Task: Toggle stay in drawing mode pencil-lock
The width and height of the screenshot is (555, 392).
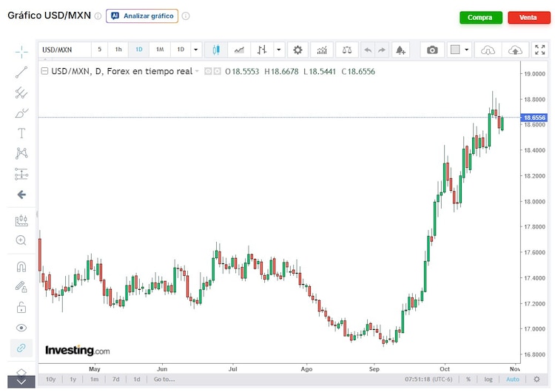Action: (x=21, y=287)
